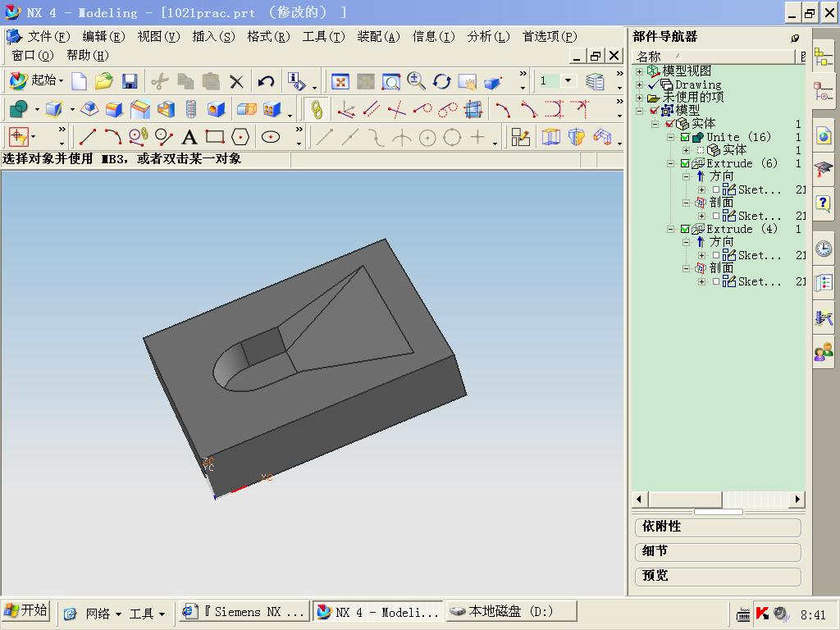This screenshot has height=630, width=840.
Task: Open the 编辑(E) menu
Action: pyautogui.click(x=103, y=36)
